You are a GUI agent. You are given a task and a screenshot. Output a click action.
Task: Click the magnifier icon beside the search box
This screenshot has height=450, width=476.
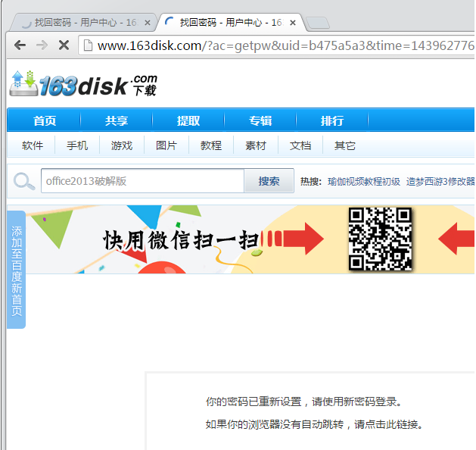click(24, 181)
